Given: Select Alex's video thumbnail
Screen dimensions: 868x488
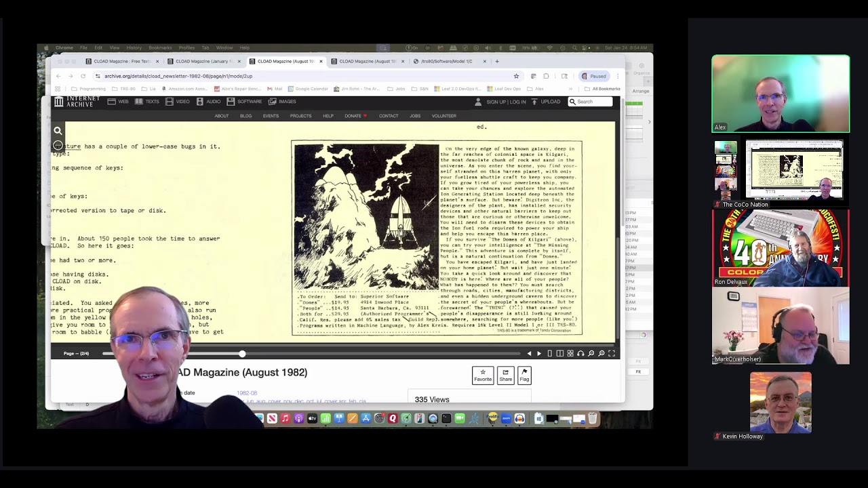Looking at the screenshot, I should click(x=781, y=94).
